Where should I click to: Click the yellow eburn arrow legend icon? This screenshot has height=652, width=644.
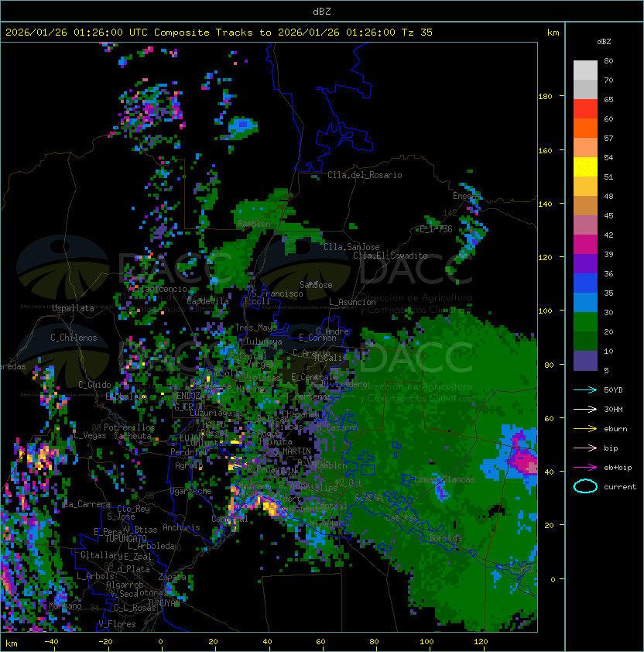coord(585,429)
